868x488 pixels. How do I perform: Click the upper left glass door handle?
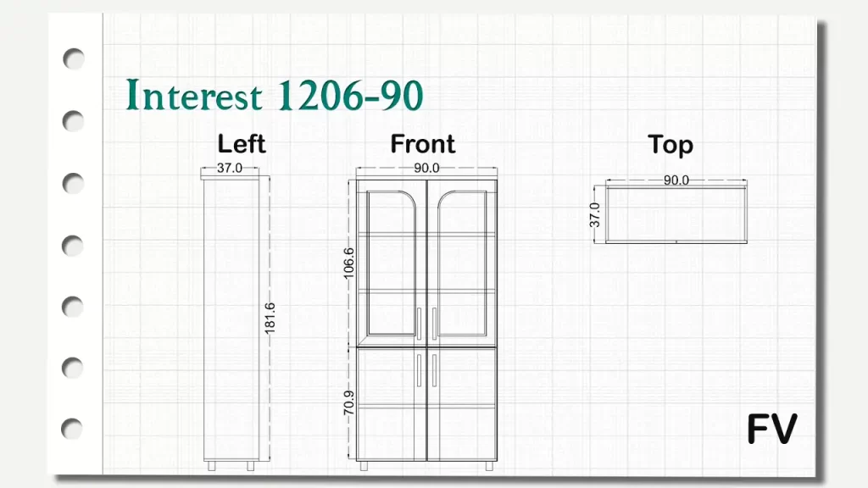pyautogui.click(x=418, y=324)
